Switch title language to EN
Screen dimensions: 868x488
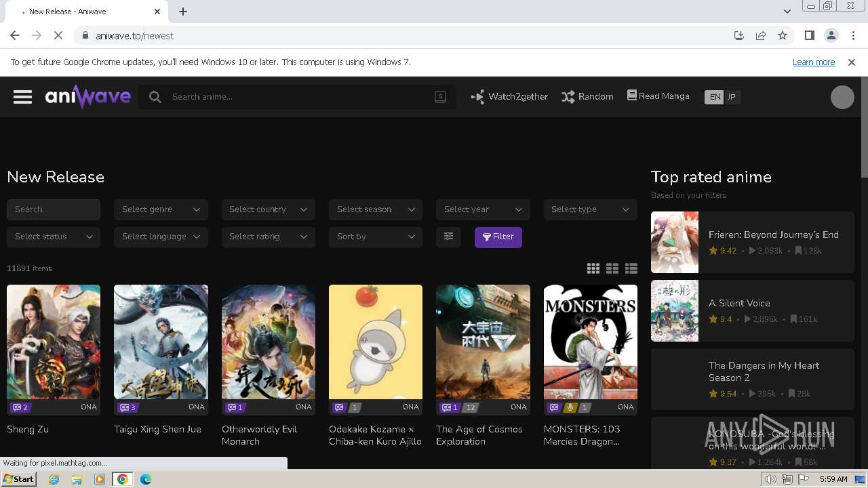tap(715, 97)
